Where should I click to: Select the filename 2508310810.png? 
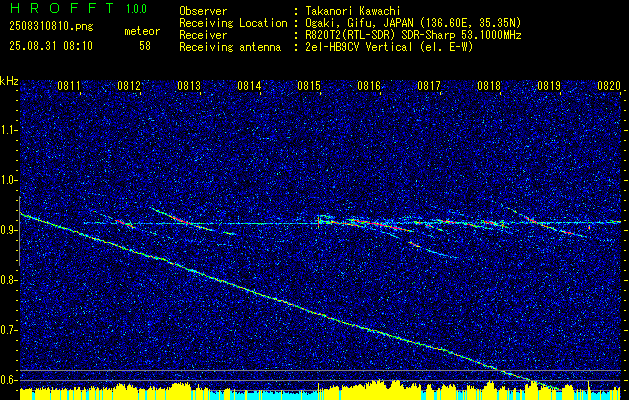51,27
